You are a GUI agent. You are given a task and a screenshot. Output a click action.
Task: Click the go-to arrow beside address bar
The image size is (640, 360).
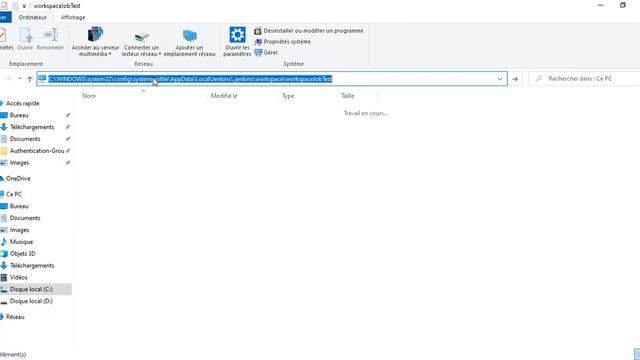coord(515,79)
